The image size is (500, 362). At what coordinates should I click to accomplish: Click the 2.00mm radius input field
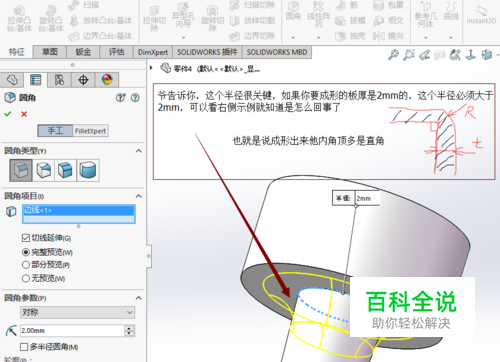[72, 331]
